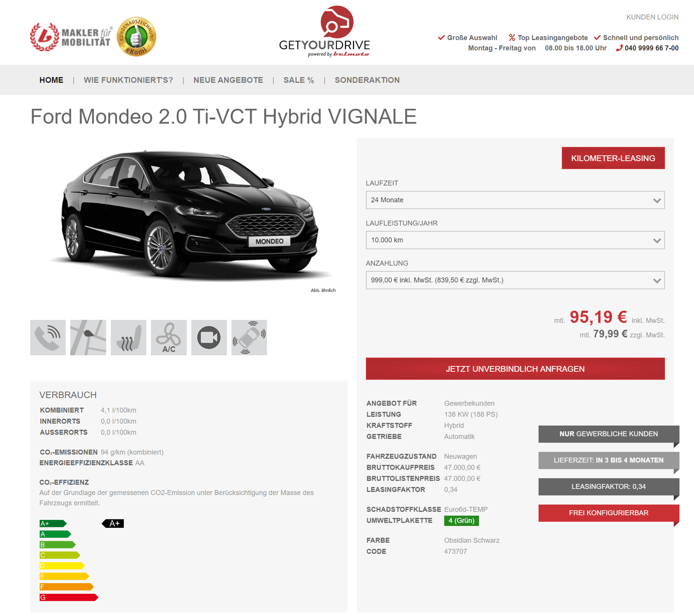Click the eKomi customer award badge
Viewport: 694px width, 616px height.
136,37
